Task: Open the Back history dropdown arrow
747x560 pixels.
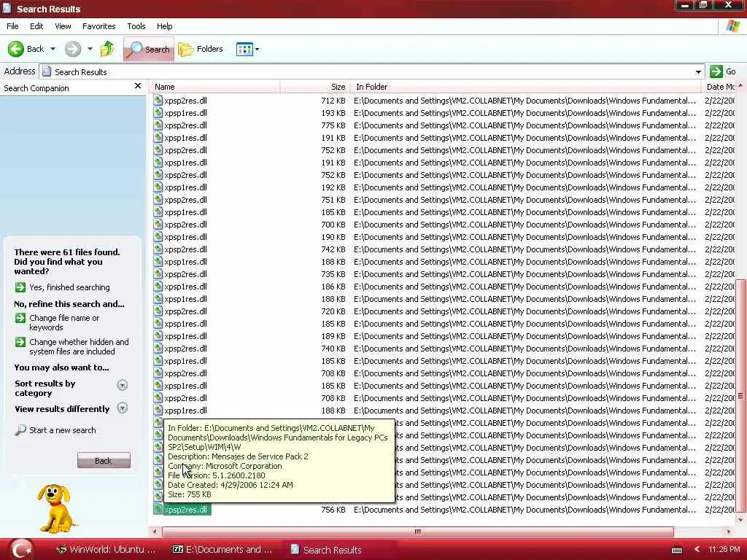Action: pyautogui.click(x=53, y=49)
